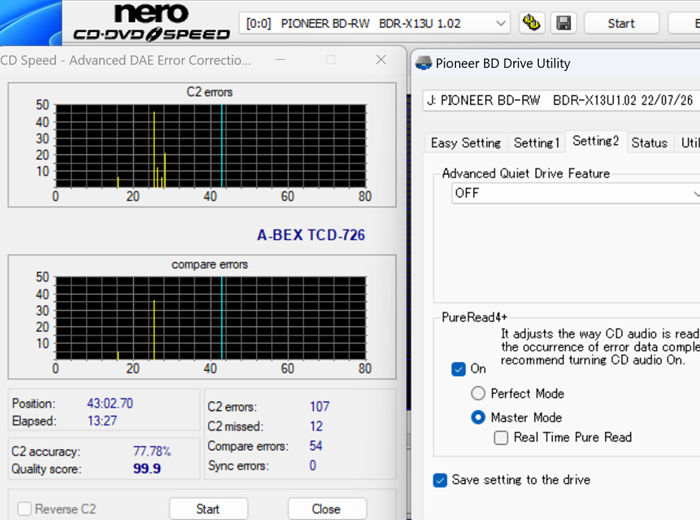The height and width of the screenshot is (520, 700).
Task: Open the partially visible Util tab
Action: pyautogui.click(x=688, y=143)
